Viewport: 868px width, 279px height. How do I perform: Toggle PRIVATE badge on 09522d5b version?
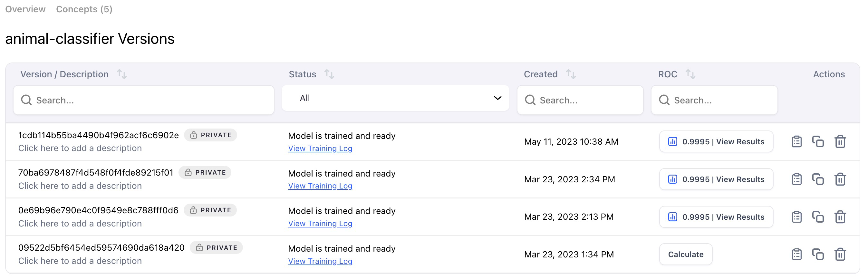(216, 248)
